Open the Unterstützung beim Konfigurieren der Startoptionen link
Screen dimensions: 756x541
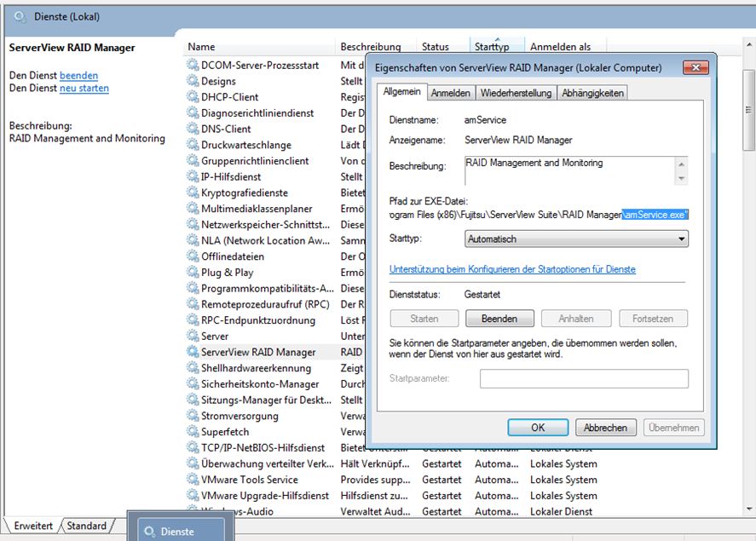tap(512, 269)
